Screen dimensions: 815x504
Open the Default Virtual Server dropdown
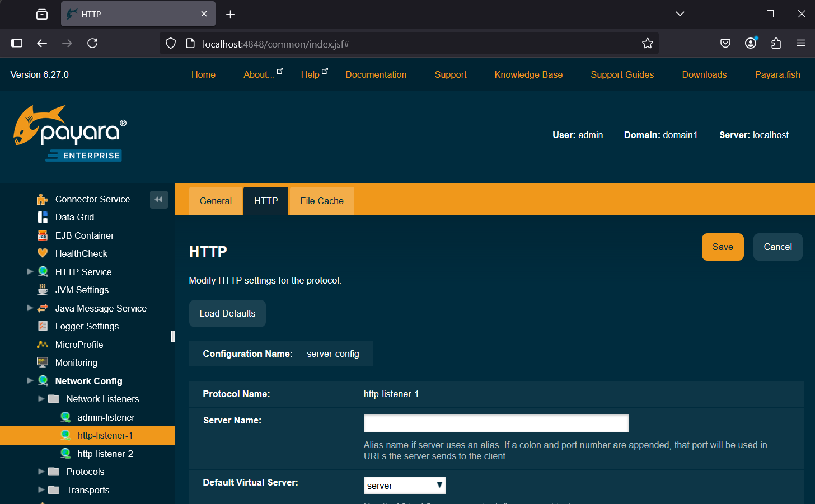click(405, 486)
